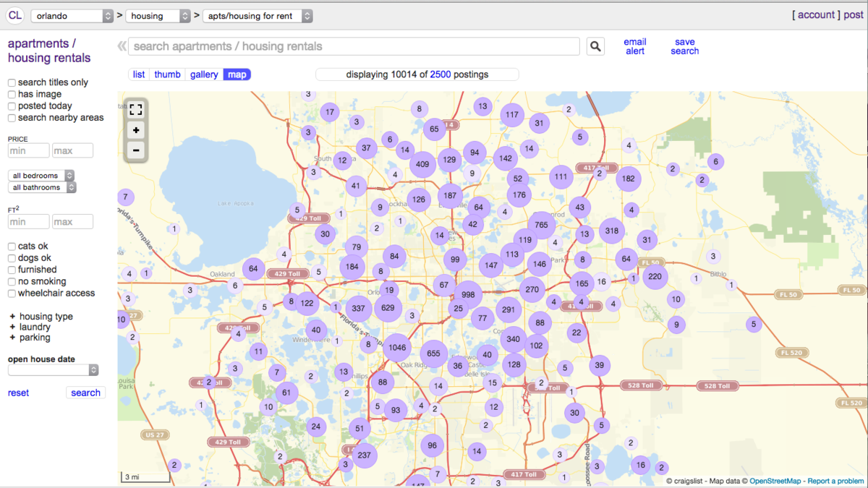Check the cats ok option
868x488 pixels.
point(12,247)
